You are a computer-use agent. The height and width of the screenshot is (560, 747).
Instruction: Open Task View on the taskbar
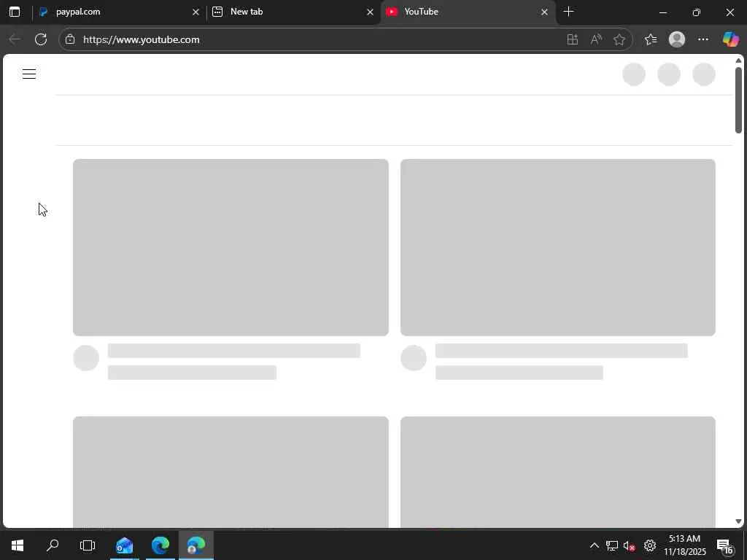click(x=88, y=545)
